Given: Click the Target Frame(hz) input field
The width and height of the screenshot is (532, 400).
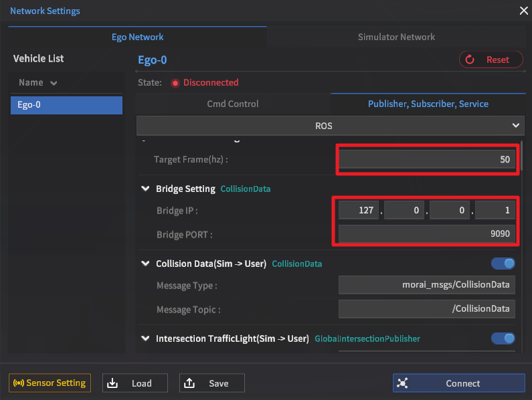Looking at the screenshot, I should coord(426,159).
